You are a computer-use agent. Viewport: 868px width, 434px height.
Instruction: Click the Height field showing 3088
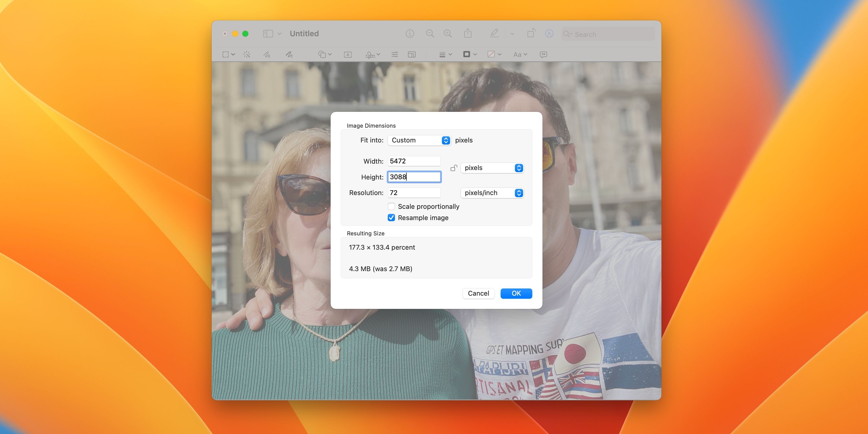point(414,177)
